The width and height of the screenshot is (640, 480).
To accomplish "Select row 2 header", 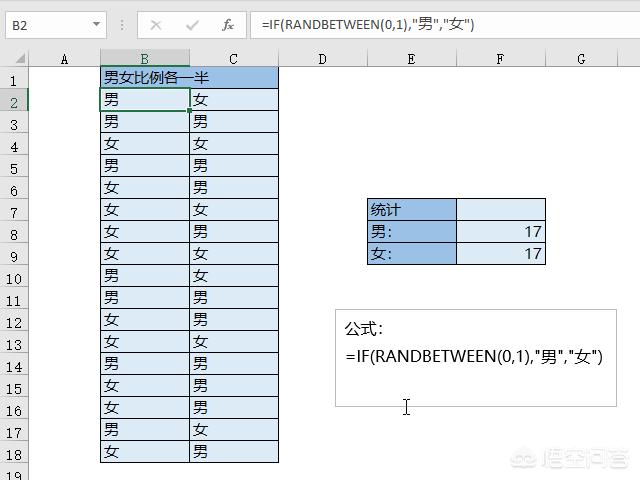I will (x=14, y=102).
